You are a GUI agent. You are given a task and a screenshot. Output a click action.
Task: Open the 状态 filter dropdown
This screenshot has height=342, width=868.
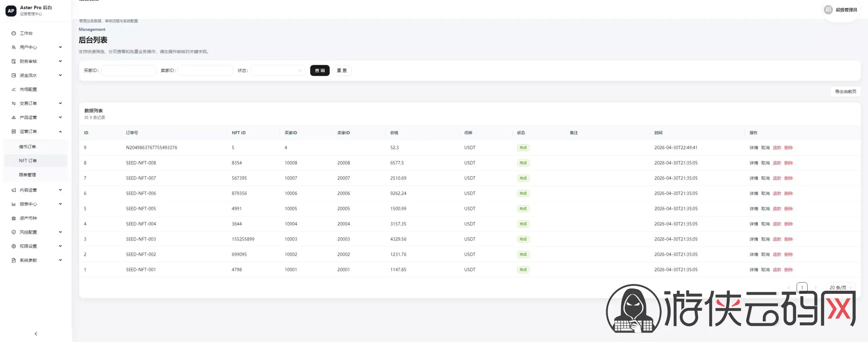pos(277,71)
